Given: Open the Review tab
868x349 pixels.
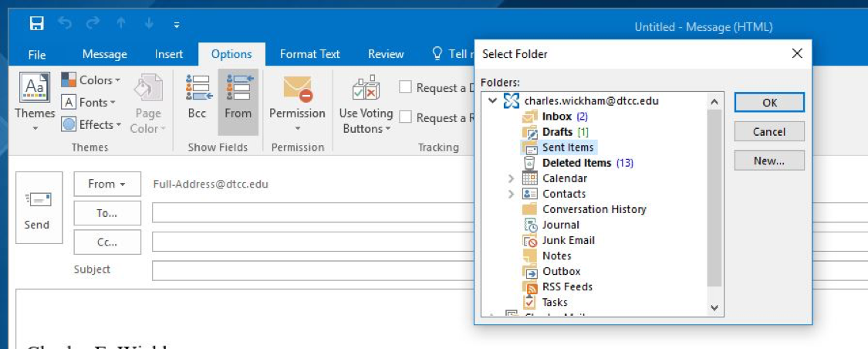Looking at the screenshot, I should tap(386, 54).
